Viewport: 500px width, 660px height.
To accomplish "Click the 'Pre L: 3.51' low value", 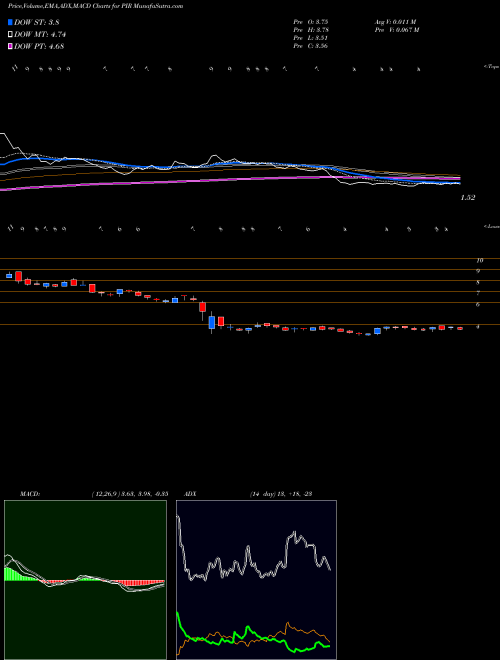I will 311,38.
